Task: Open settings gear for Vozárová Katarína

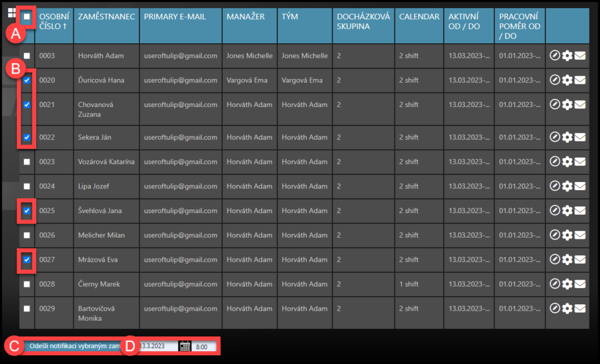Action: pyautogui.click(x=567, y=162)
